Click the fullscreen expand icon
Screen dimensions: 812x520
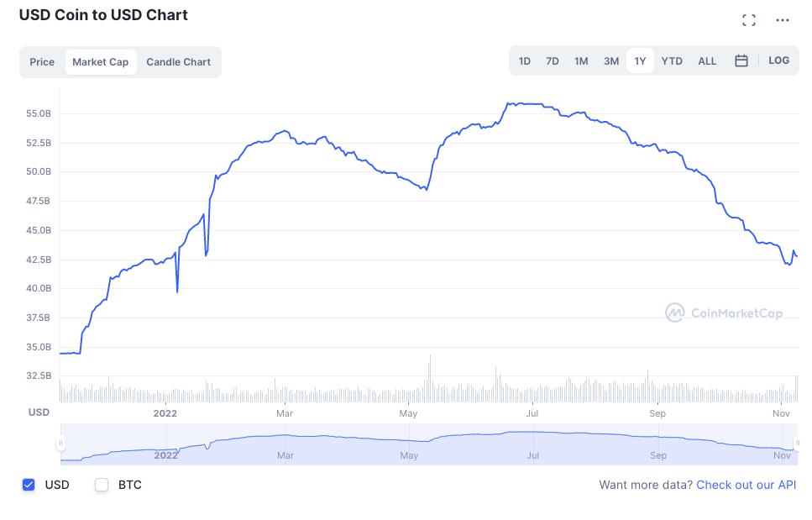click(749, 20)
